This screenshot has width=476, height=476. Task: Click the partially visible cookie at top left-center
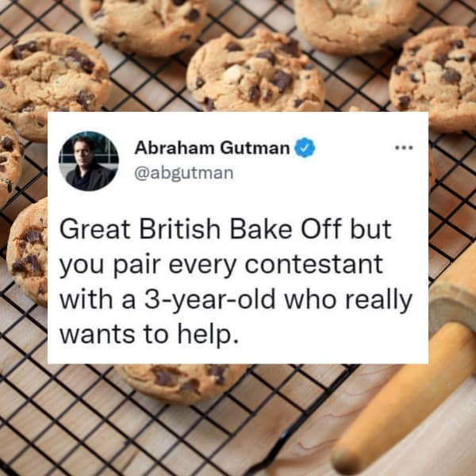tap(144, 26)
